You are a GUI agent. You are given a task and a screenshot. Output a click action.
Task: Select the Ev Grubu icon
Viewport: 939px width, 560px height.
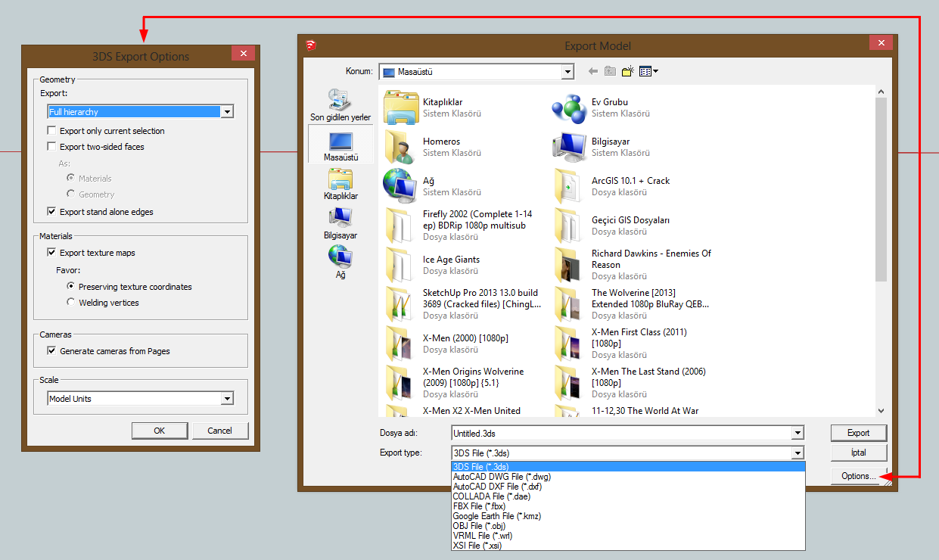570,107
